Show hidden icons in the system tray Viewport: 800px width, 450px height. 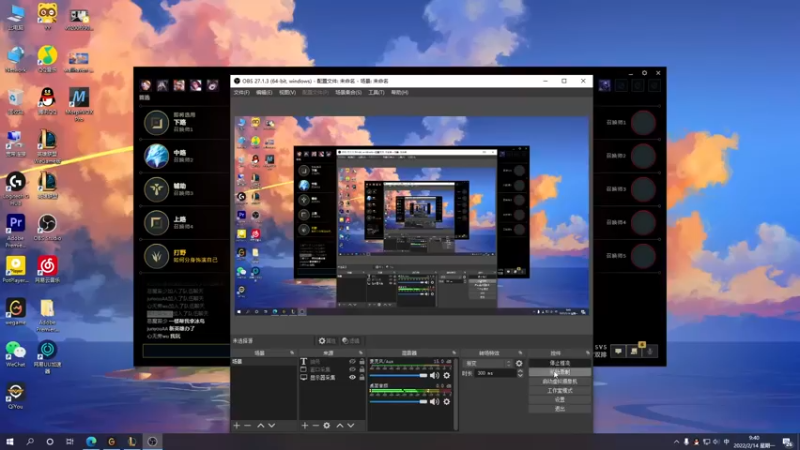[677, 442]
